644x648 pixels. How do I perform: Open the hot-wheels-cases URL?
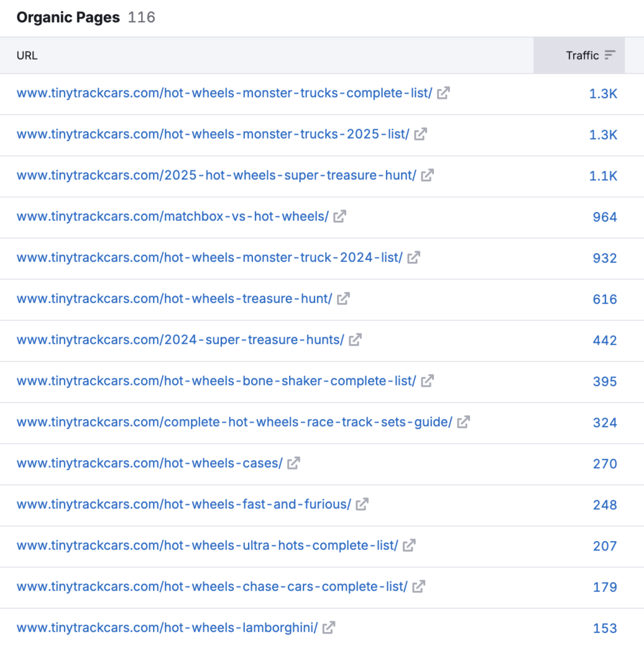coord(149,463)
